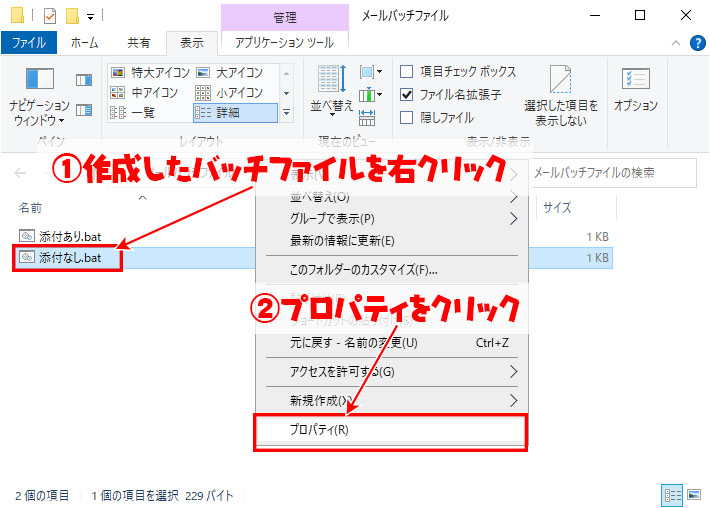Select 詳細 details layout
This screenshot has height=508, width=710.
point(235,113)
